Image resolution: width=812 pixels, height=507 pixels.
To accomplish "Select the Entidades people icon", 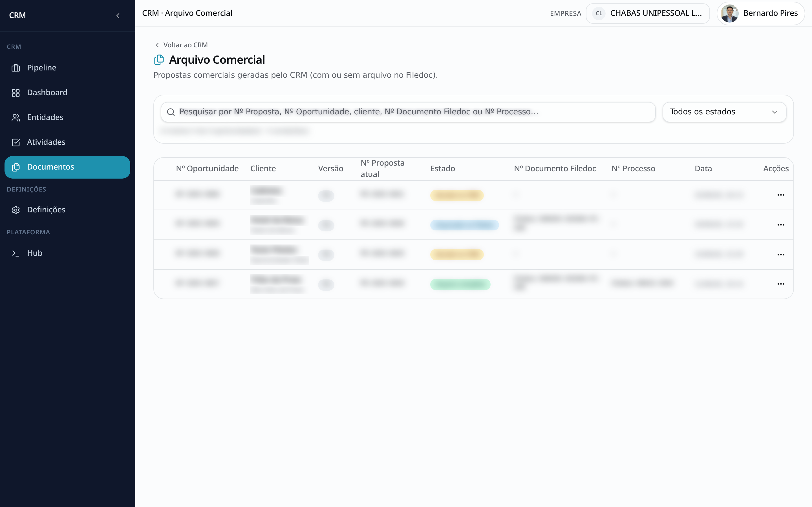I will coord(16,117).
